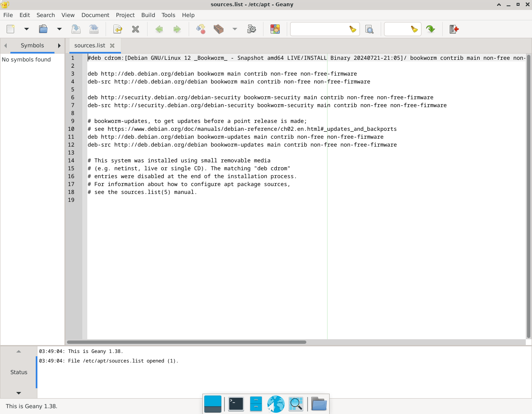
Task: Click the horizontal editor scrollbar
Action: pos(187,342)
